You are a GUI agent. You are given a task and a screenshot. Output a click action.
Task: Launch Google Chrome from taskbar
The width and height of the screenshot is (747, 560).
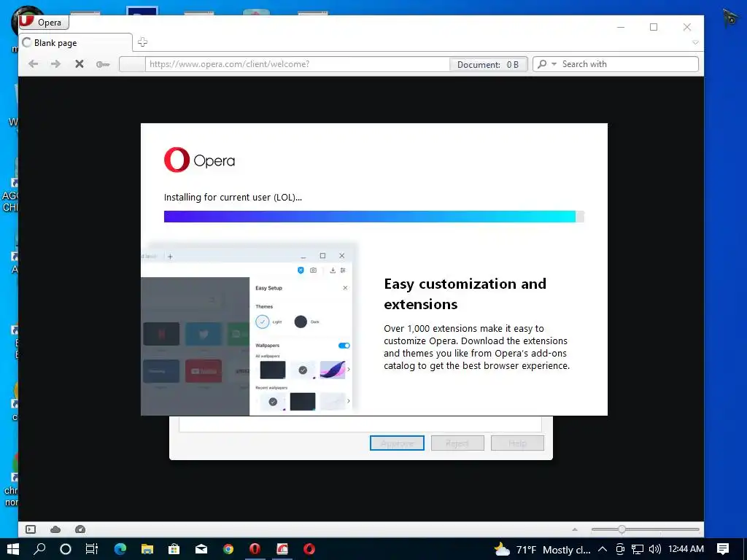(228, 549)
